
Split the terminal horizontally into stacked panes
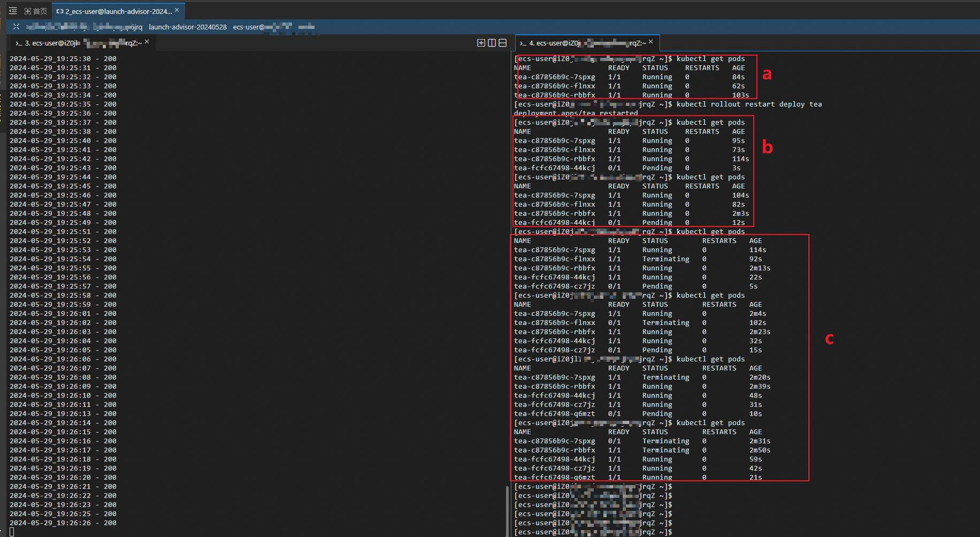pos(502,43)
